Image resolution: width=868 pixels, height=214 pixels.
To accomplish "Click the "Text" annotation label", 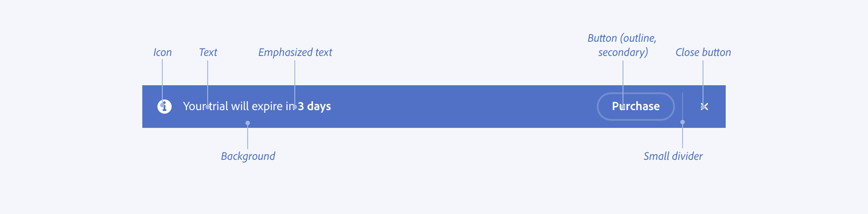I will (x=208, y=52).
